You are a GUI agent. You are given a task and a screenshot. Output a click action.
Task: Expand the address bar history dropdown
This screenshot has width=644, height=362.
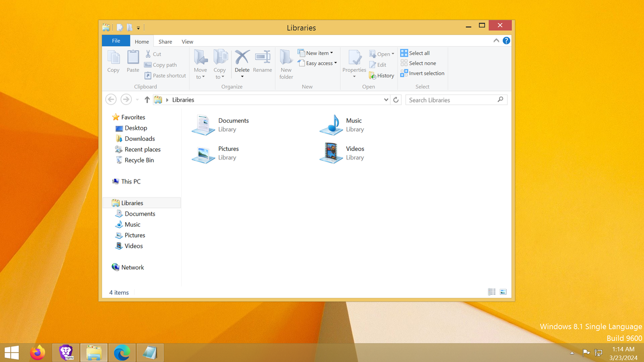click(x=386, y=100)
